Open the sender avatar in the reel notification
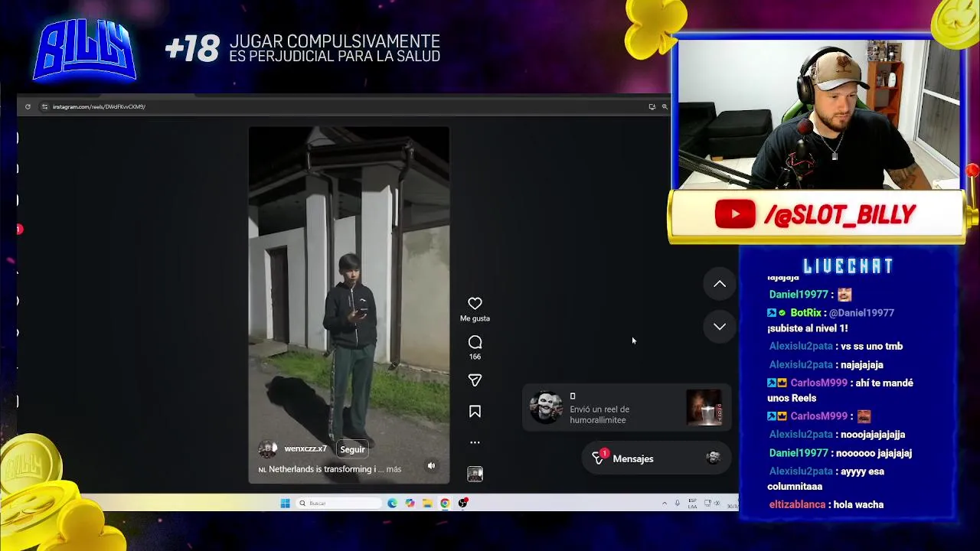The image size is (980, 551). [x=546, y=408]
